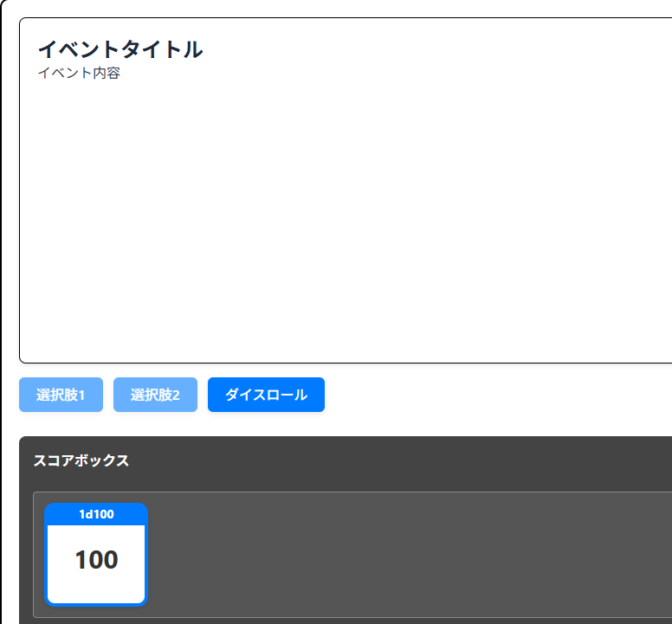Select the 1d100 dice card header
Image resolution: width=672 pixels, height=624 pixels.
(96, 514)
